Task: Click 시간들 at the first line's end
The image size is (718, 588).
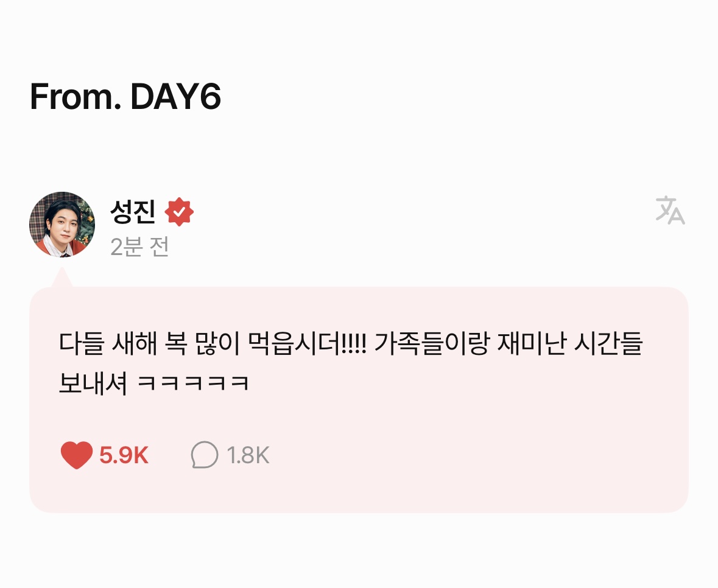Action: pyautogui.click(x=608, y=344)
